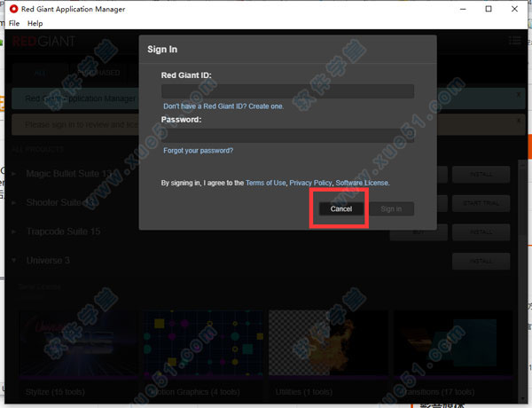This screenshot has width=532, height=408.
Task: Switch to the ALL tab
Action: (40, 73)
